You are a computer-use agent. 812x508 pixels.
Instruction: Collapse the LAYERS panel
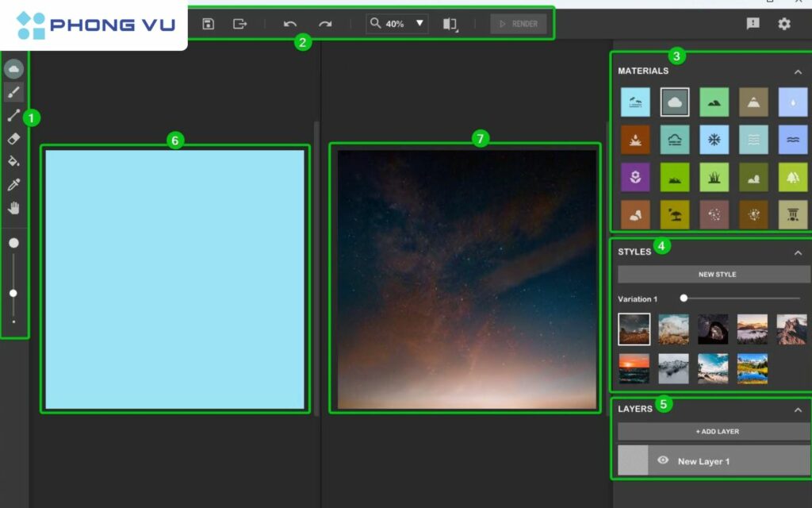coord(798,409)
